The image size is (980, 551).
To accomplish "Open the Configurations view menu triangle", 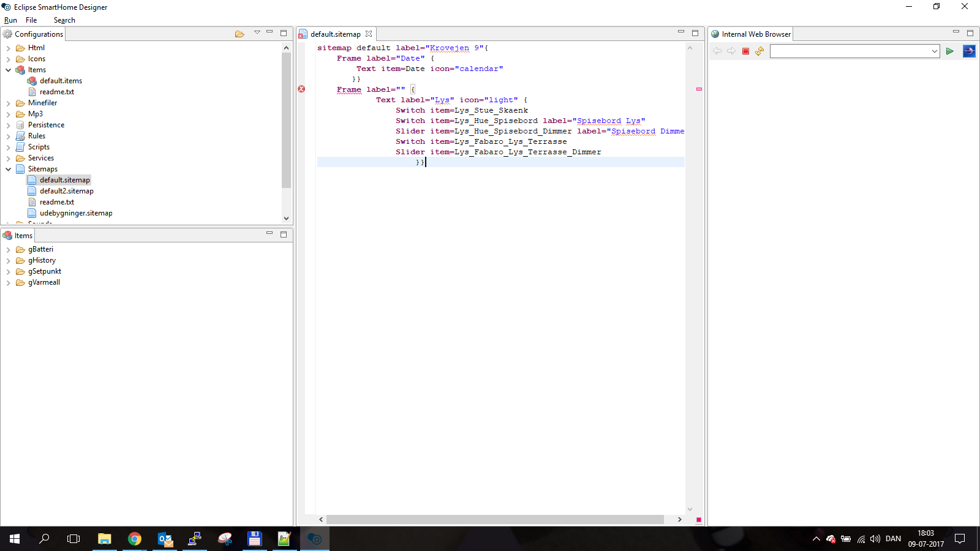I will tap(257, 32).
